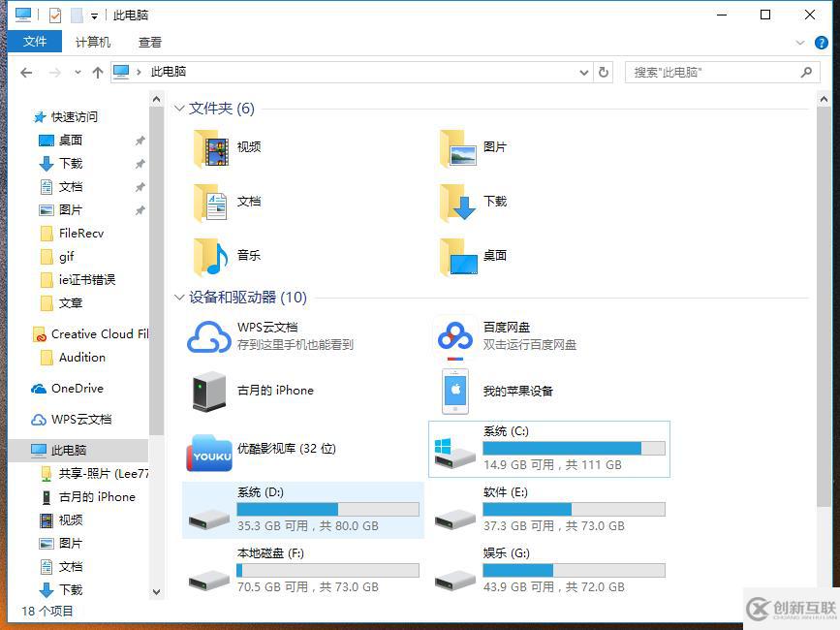The height and width of the screenshot is (630, 840).
Task: Open the 下载 folder in the main pane
Action: [x=474, y=202]
